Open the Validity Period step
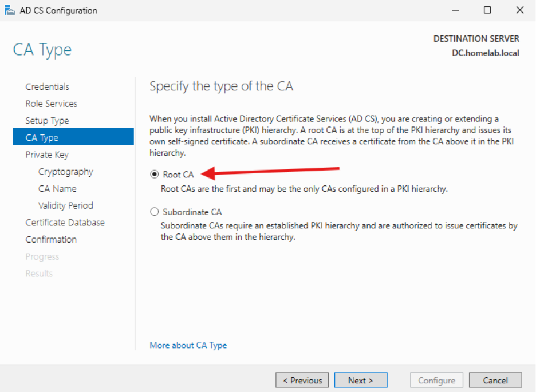Viewport: 536px width, 392px height. [65, 205]
